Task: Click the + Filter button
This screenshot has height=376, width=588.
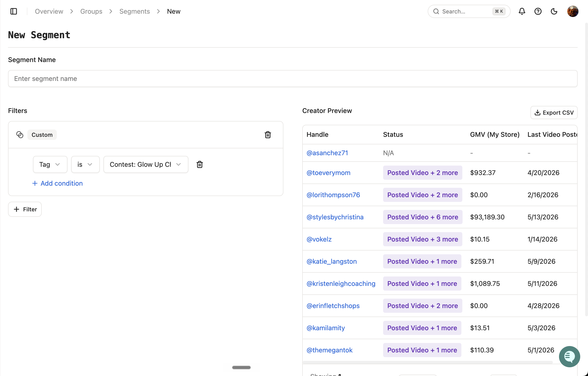Action: click(x=25, y=209)
